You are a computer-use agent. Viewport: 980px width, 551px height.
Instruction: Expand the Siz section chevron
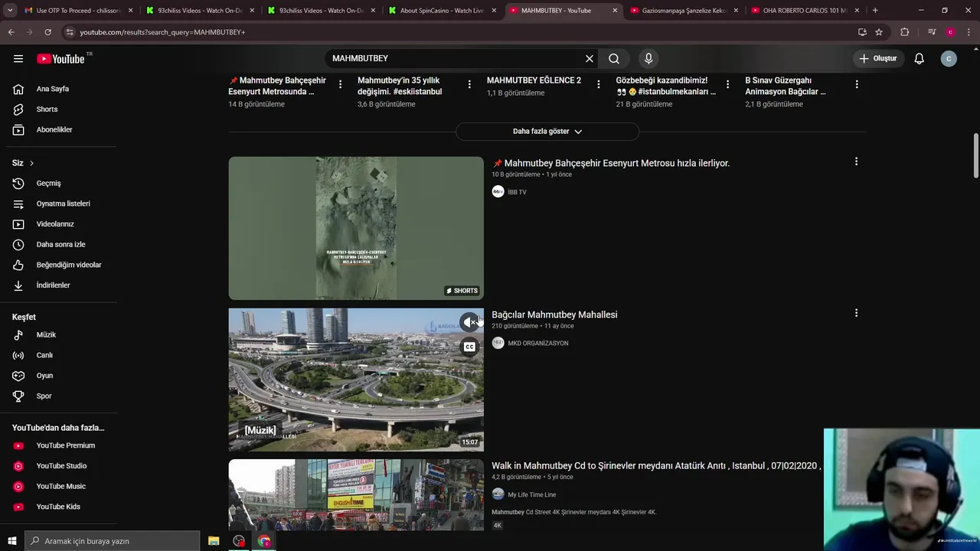point(31,163)
